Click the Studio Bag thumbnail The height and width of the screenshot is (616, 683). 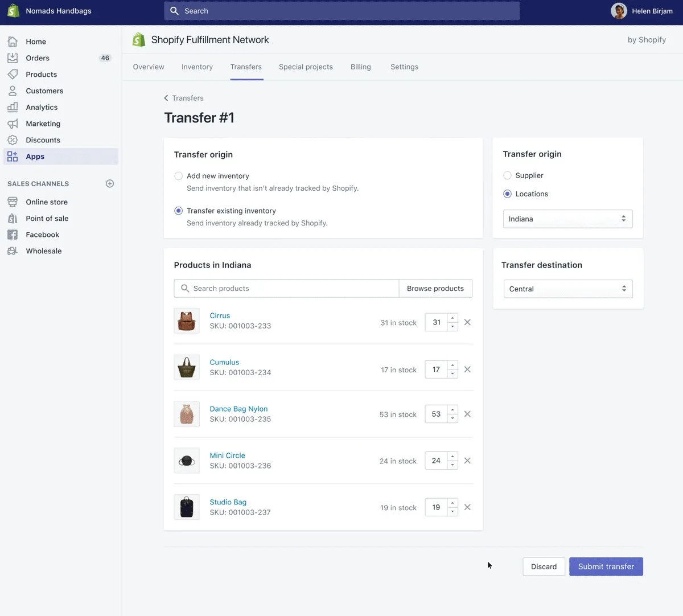187,507
